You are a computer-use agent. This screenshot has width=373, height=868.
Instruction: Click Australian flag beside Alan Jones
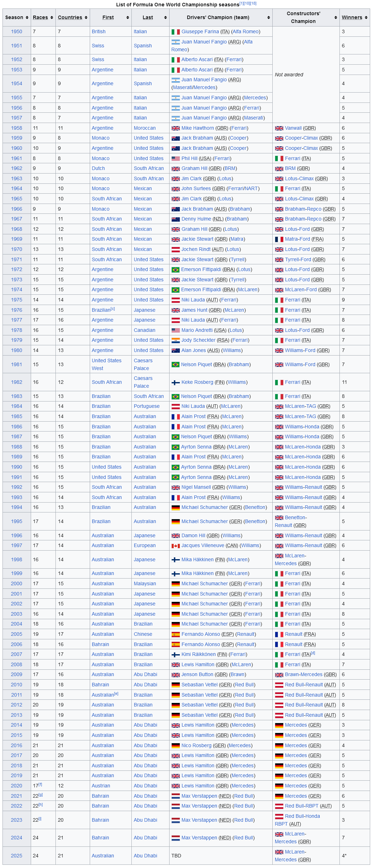(176, 351)
